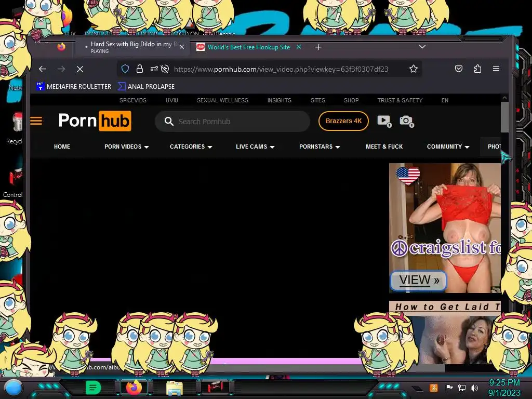This screenshot has height=399, width=532.
Task: Open the site permissions icon in address bar
Action: (154, 69)
